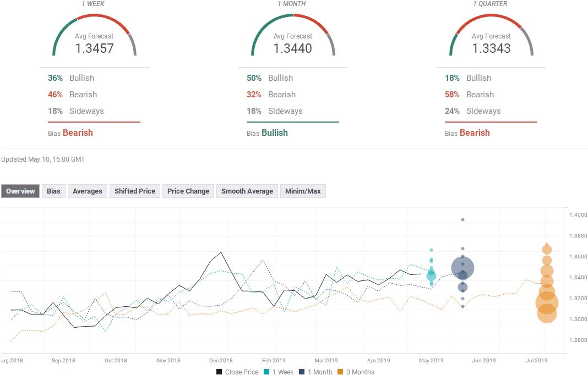Select the Averages tab

click(x=88, y=191)
